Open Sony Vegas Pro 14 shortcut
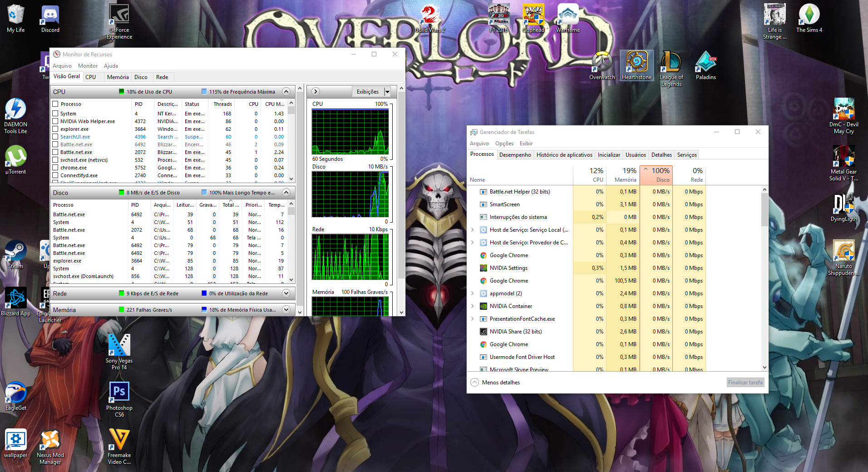Viewport: 868px width, 472px height. 119,352
